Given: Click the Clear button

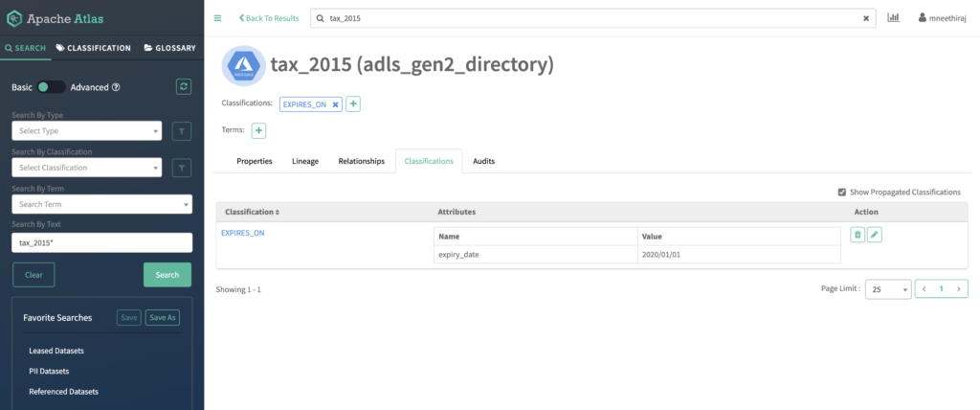Looking at the screenshot, I should [33, 275].
